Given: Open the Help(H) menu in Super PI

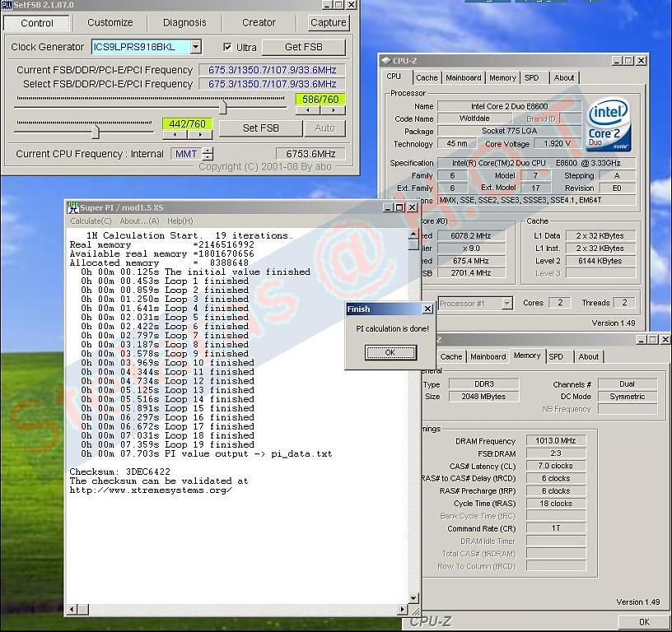Looking at the screenshot, I should coord(180,221).
